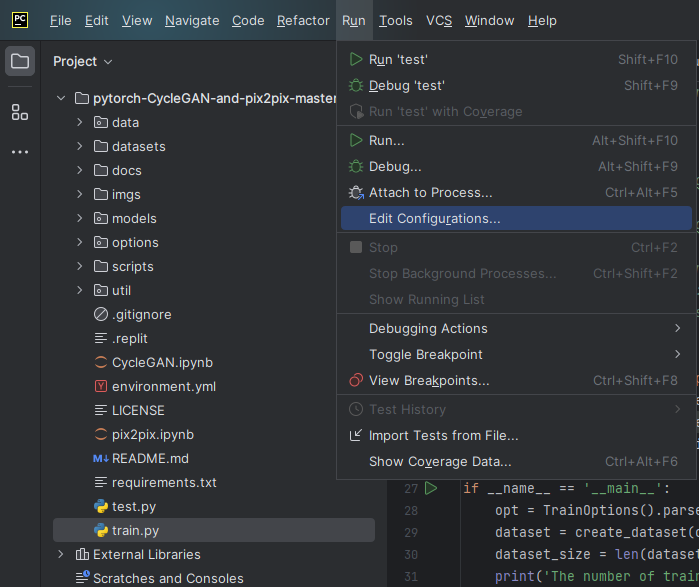Click the Python icon beside train.py
The width and height of the screenshot is (699, 587).
[x=101, y=530]
